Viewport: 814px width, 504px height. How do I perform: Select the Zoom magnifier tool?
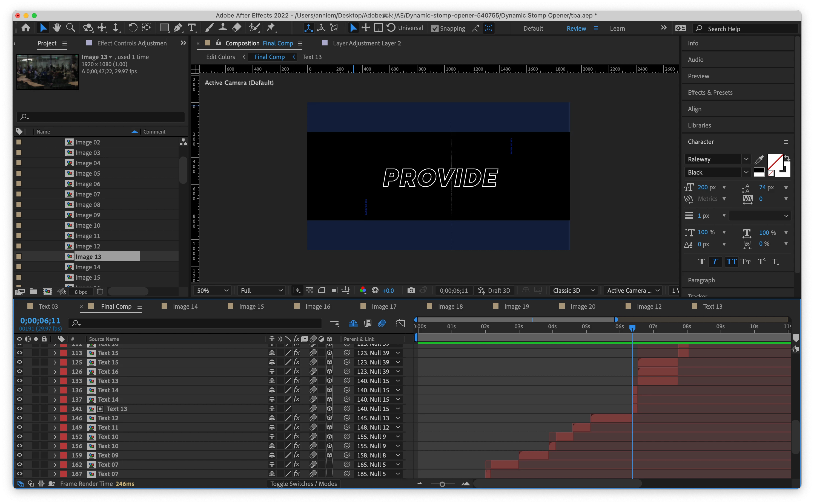pyautogui.click(x=70, y=28)
